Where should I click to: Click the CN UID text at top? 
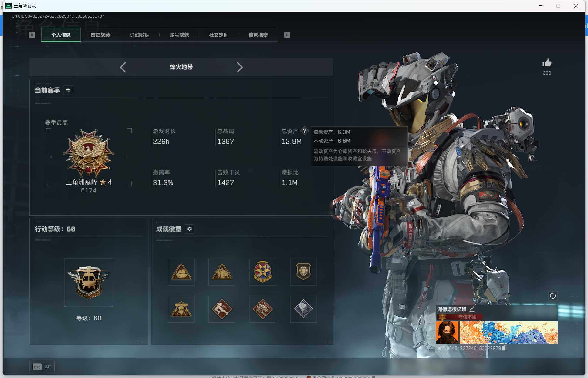pyautogui.click(x=58, y=16)
